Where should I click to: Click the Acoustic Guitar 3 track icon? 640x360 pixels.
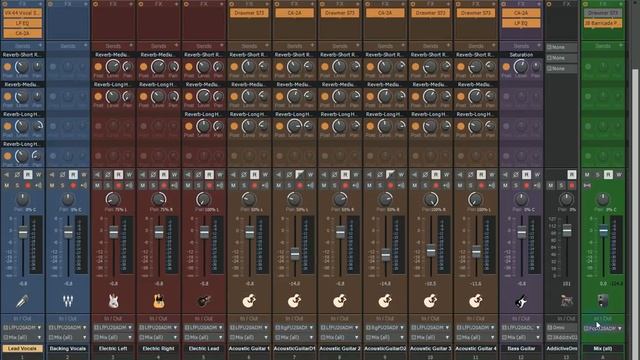click(x=430, y=301)
